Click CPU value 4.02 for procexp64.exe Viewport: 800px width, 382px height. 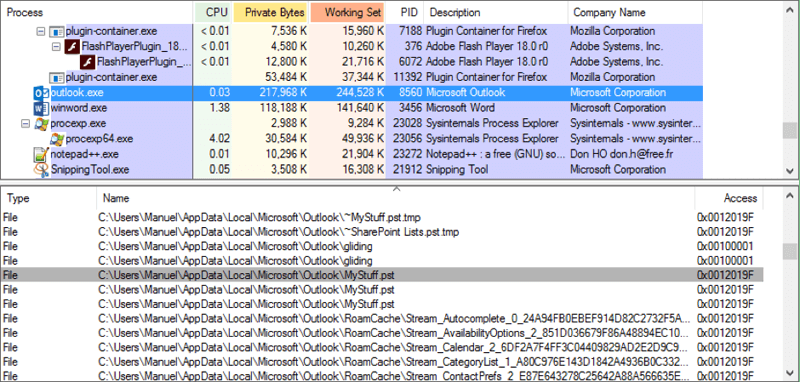pos(221,139)
